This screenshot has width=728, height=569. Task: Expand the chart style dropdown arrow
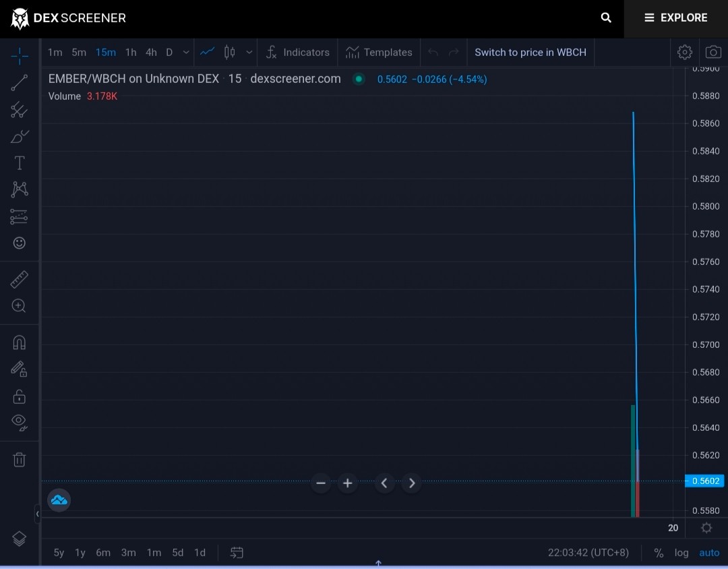tap(249, 53)
